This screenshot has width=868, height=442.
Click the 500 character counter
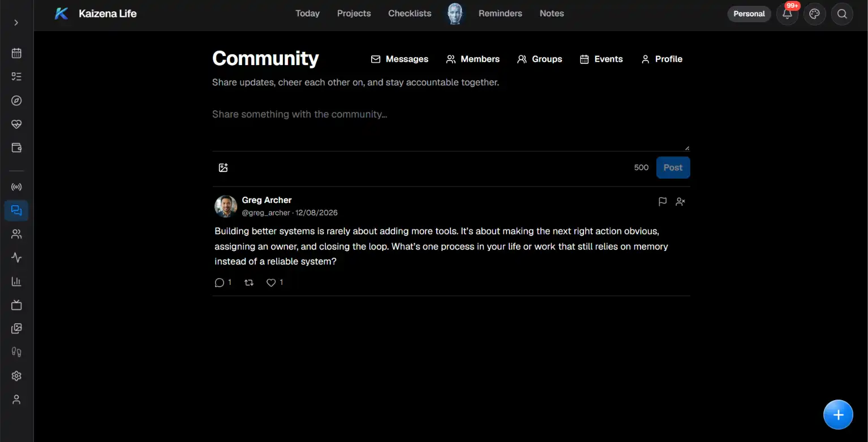point(641,168)
